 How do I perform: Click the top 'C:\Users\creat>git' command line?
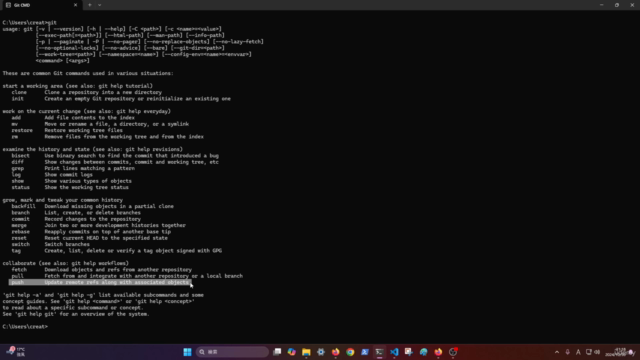[x=29, y=23]
